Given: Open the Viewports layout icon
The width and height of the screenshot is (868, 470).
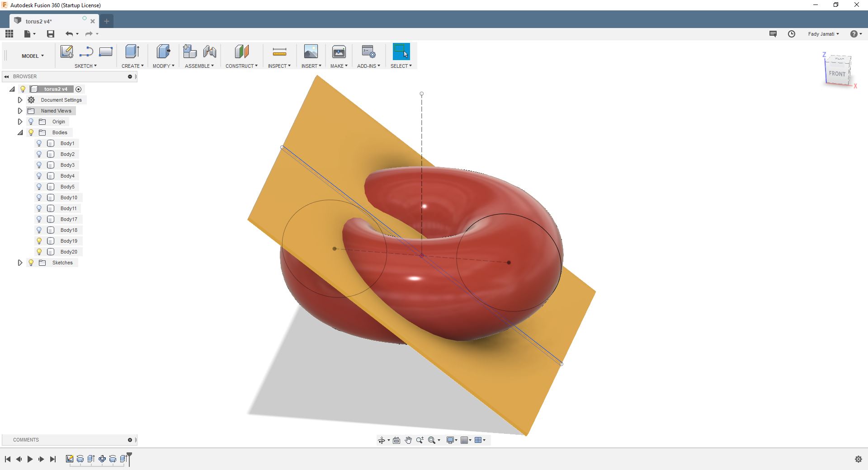Looking at the screenshot, I should 478,440.
